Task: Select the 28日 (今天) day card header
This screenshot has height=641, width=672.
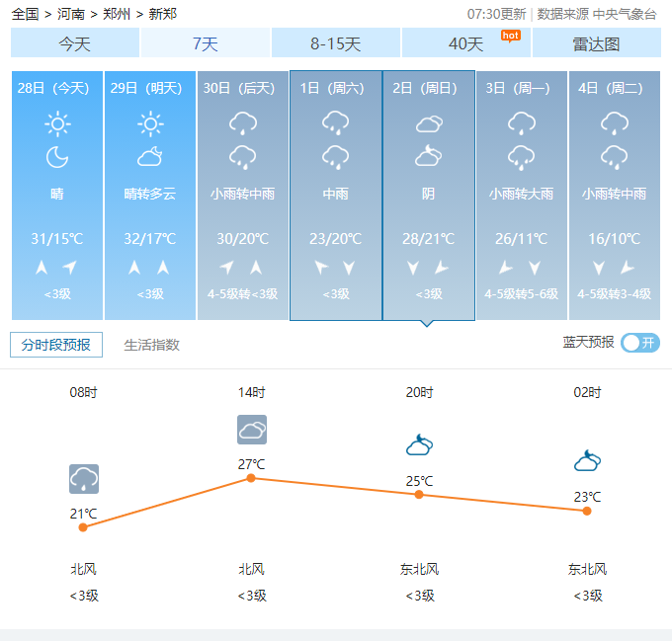Action: pos(53,88)
